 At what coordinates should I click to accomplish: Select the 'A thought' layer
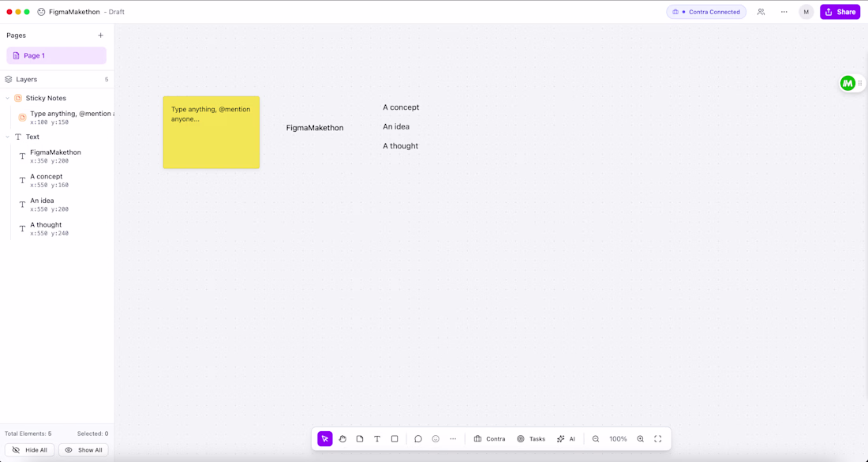(62, 229)
